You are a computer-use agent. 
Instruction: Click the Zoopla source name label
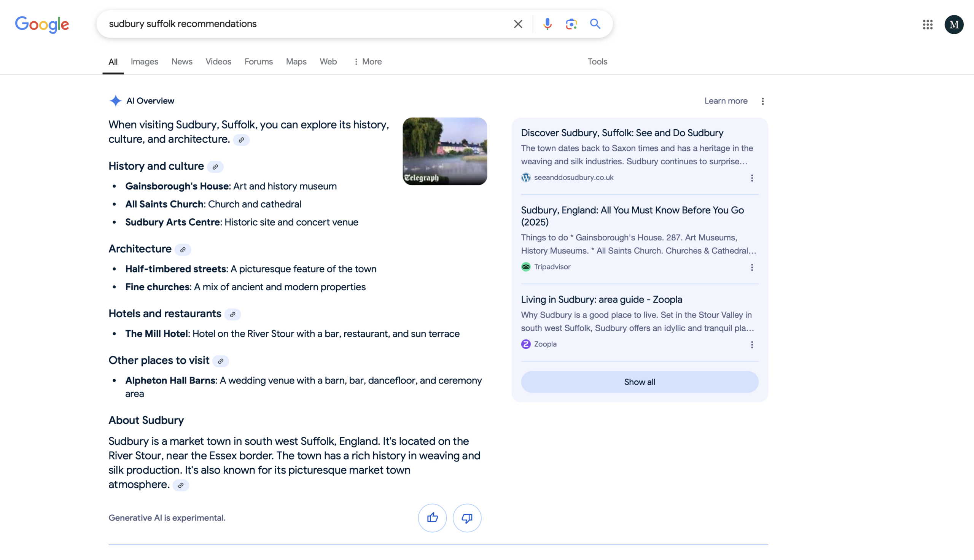545,344
